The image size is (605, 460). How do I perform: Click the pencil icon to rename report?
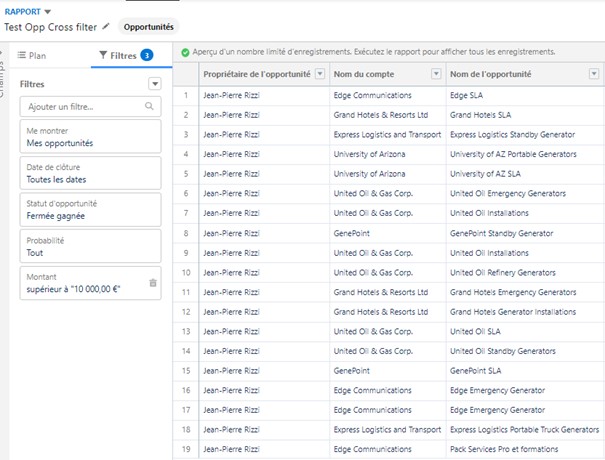106,27
